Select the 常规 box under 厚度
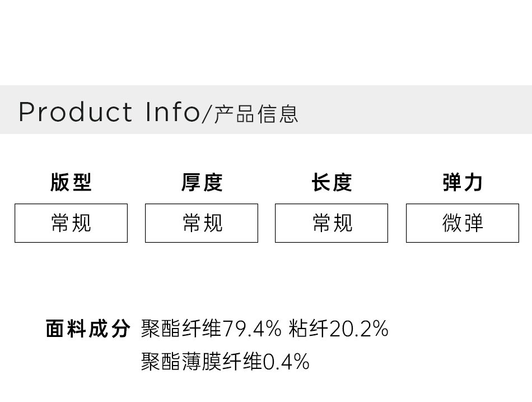Image resolution: width=532 pixels, height=402 pixels. [202, 223]
